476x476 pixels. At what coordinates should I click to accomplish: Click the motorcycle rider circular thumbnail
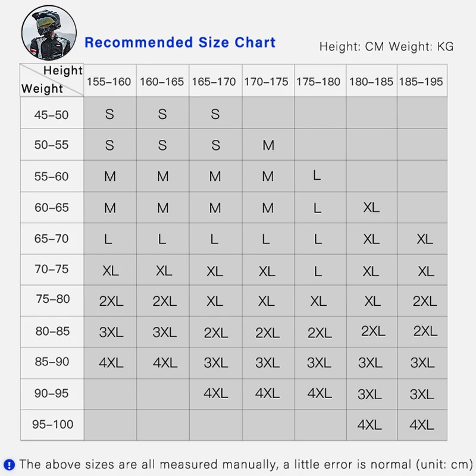pos(49,33)
